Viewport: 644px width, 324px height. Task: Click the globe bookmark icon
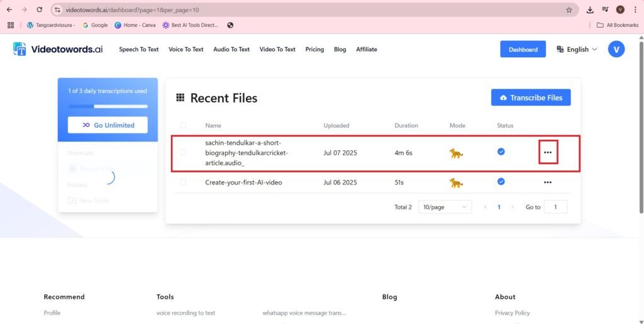(x=230, y=25)
